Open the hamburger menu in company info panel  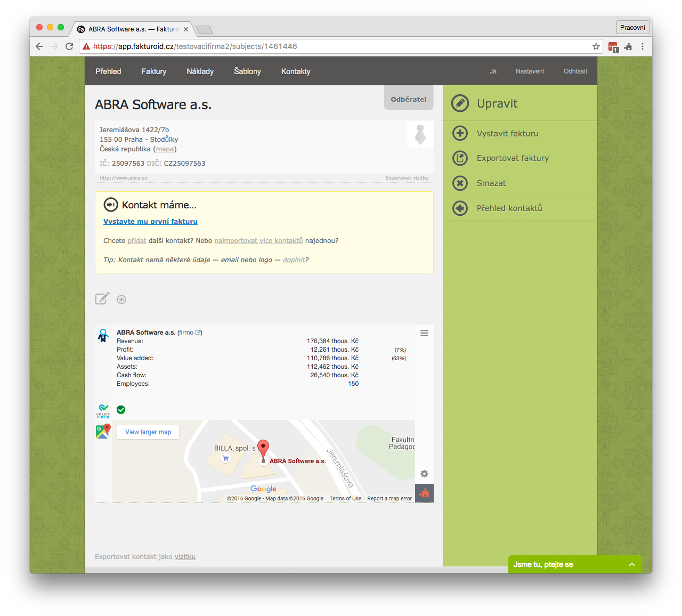coord(424,333)
